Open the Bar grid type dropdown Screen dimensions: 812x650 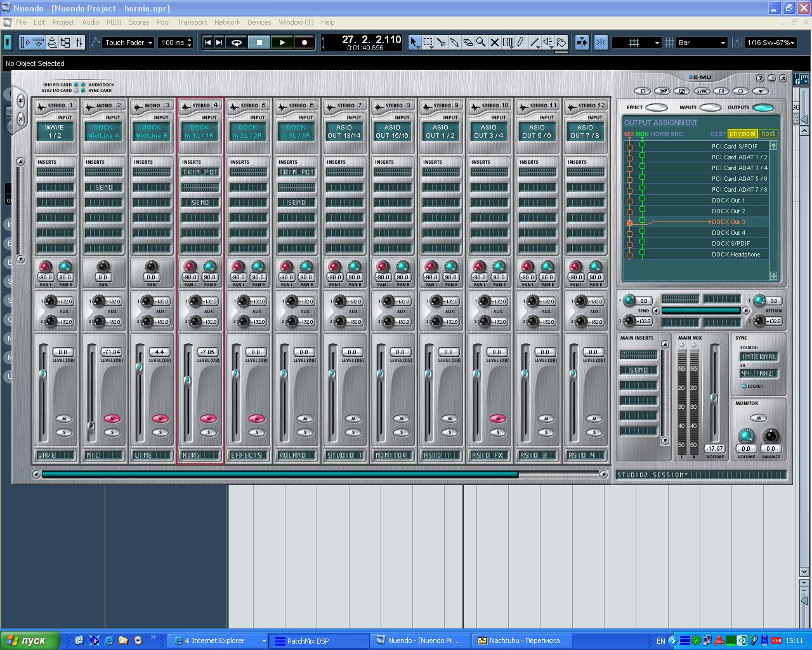tap(702, 43)
